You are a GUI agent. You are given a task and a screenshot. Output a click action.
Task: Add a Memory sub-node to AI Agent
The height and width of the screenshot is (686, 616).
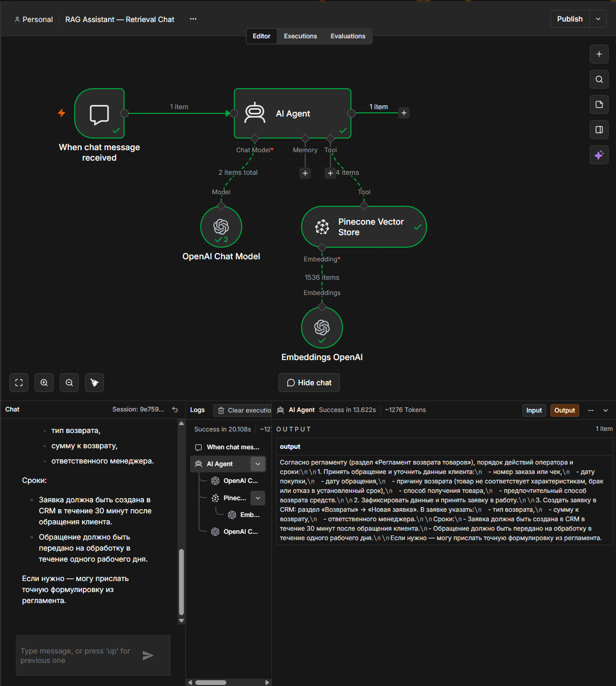pos(305,173)
